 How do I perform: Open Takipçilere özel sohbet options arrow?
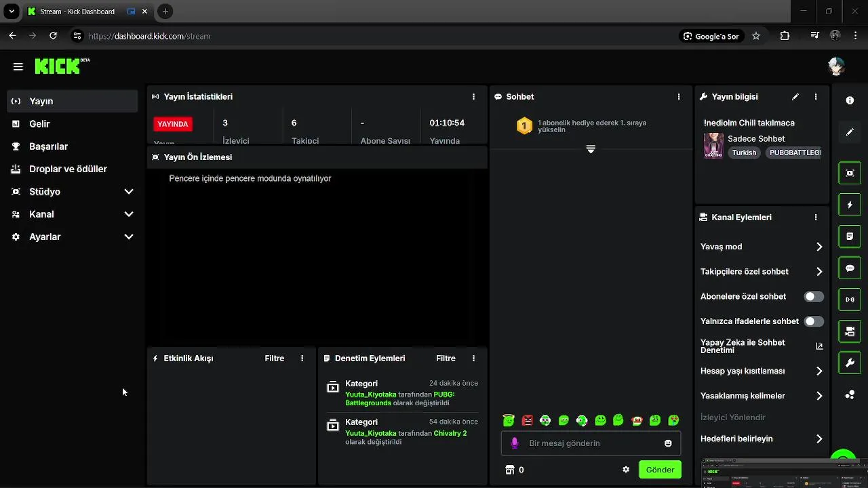[819, 272]
